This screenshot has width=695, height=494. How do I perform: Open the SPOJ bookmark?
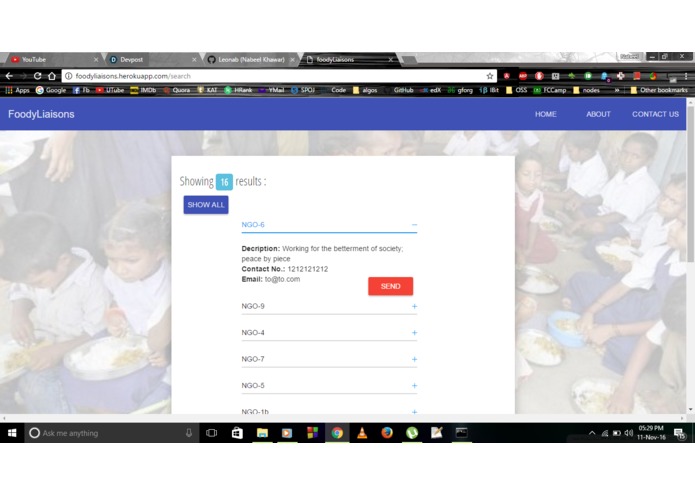pyautogui.click(x=303, y=90)
